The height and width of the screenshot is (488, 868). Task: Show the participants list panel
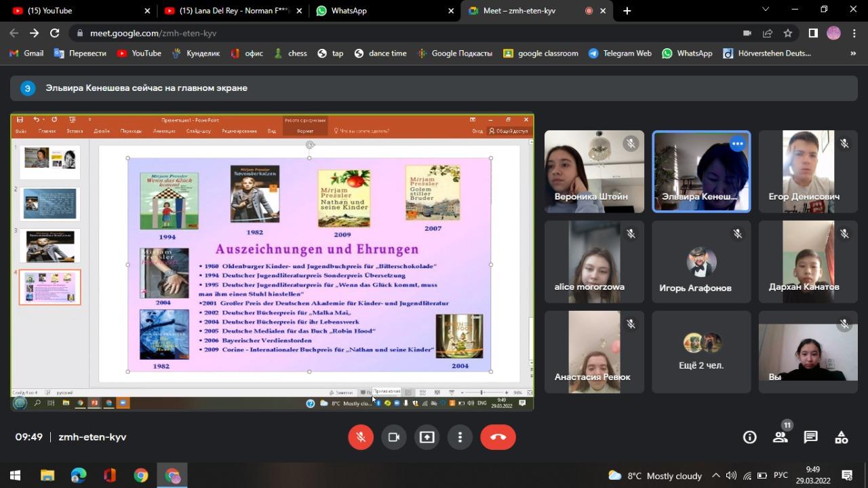point(781,438)
